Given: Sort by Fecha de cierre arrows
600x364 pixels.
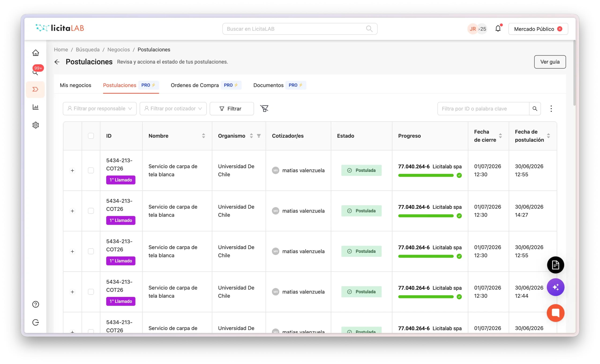Looking at the screenshot, I should (x=500, y=136).
